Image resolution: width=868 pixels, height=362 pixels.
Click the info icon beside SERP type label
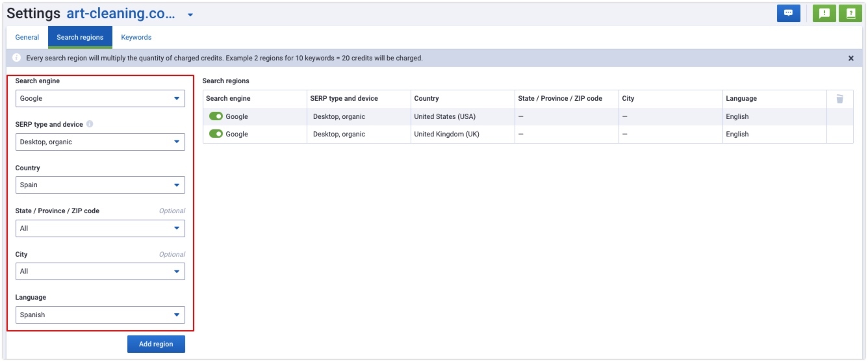90,124
